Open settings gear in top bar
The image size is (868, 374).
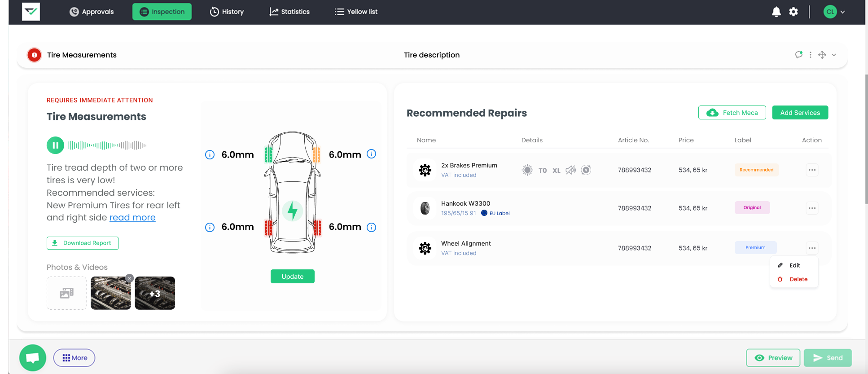click(x=793, y=12)
